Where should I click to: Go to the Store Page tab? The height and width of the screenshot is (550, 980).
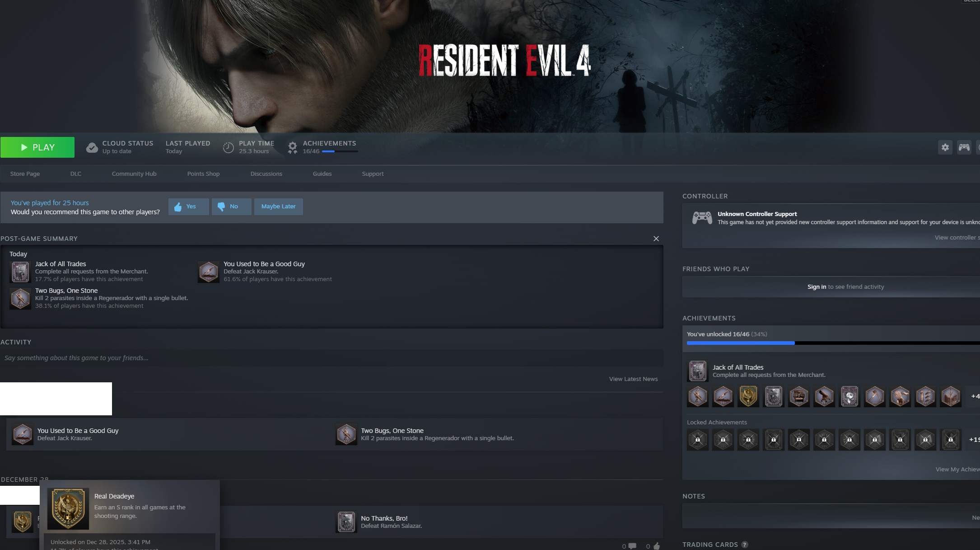(25, 174)
